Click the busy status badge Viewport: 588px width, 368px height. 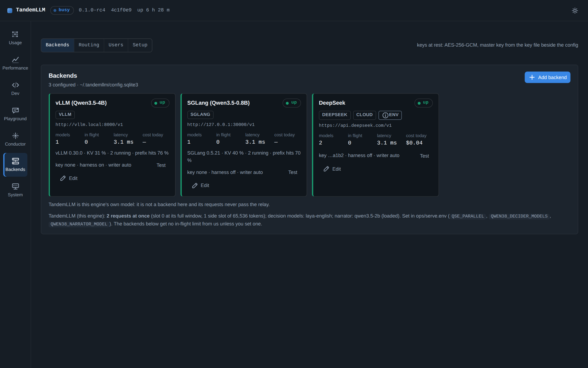(62, 10)
